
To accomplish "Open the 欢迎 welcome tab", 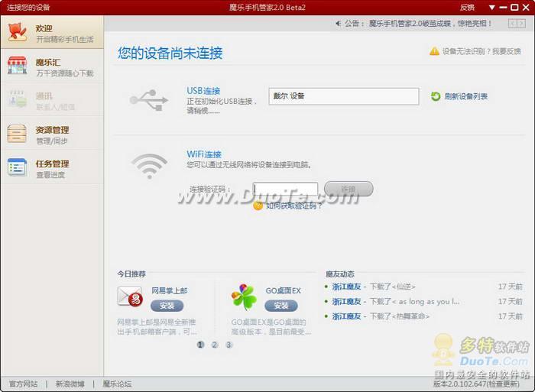I will [51, 33].
